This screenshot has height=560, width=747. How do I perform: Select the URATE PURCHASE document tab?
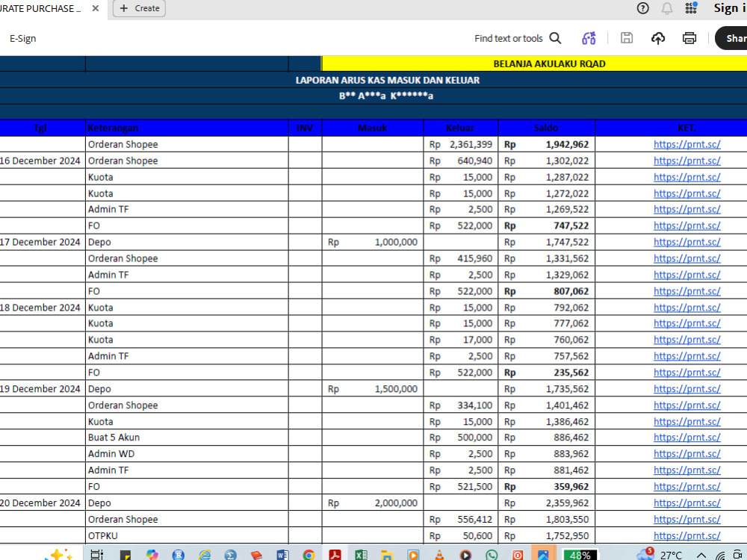[40, 8]
